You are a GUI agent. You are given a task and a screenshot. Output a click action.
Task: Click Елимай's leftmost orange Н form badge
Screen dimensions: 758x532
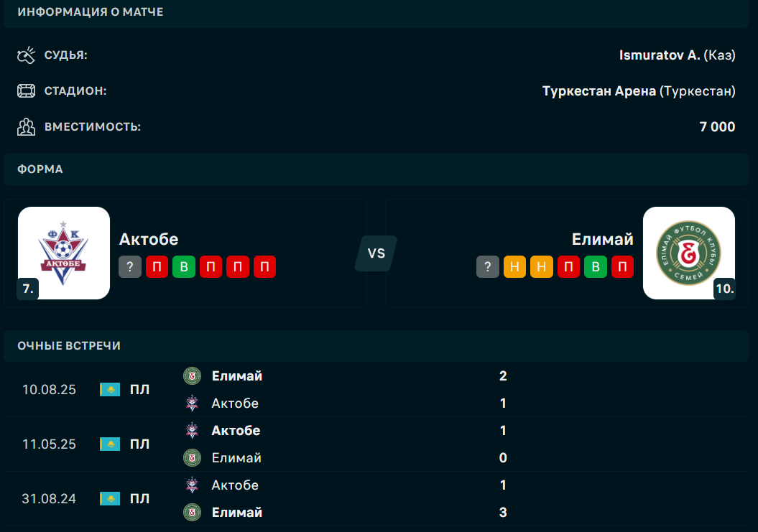[x=514, y=267]
